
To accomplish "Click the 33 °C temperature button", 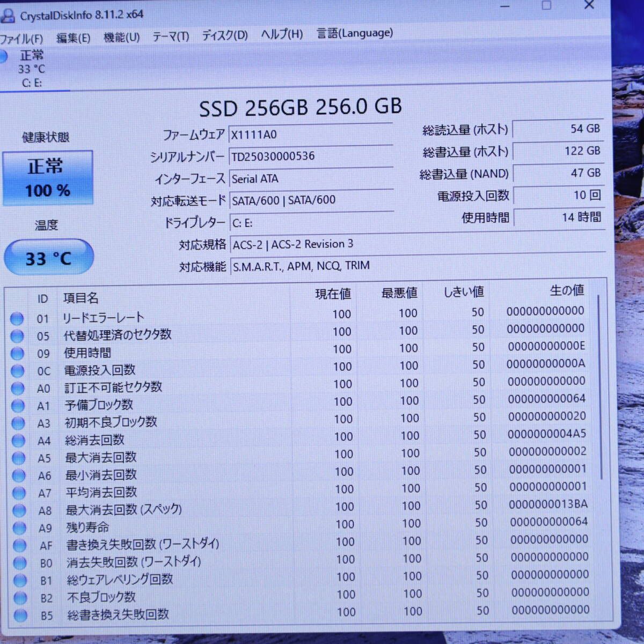I will click(48, 258).
